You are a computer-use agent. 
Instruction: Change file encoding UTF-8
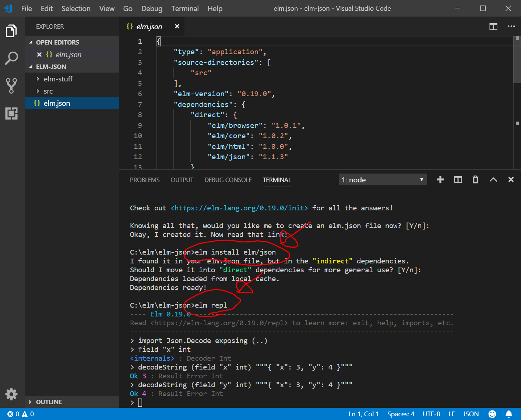(431, 414)
